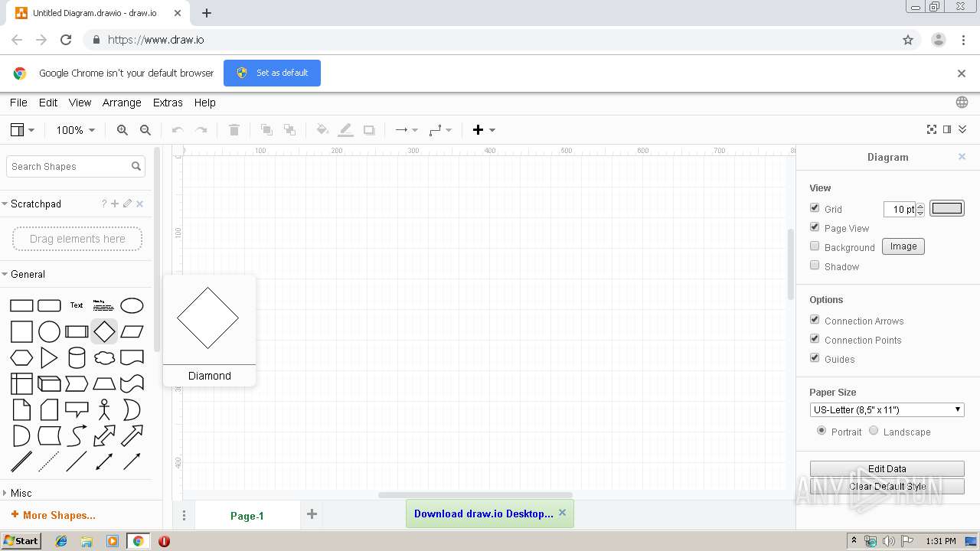The width and height of the screenshot is (980, 551).
Task: Click the Line Color pencil icon
Action: click(x=346, y=130)
